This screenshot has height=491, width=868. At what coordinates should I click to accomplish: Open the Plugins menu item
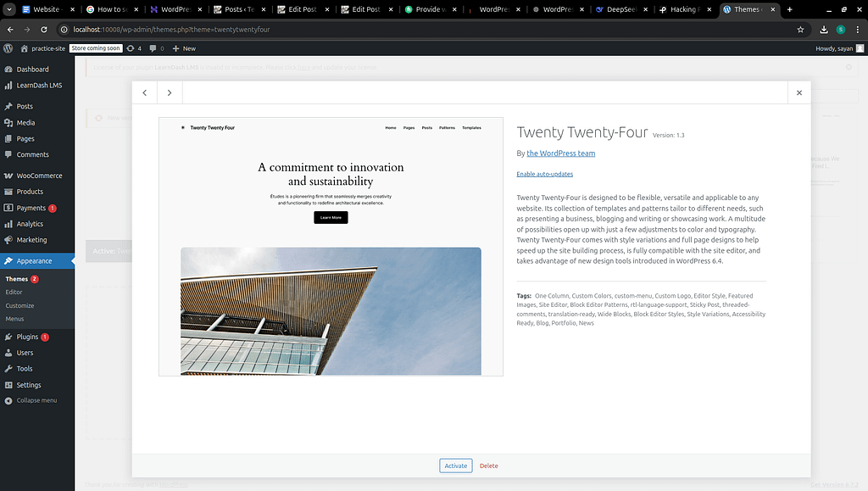coord(28,337)
